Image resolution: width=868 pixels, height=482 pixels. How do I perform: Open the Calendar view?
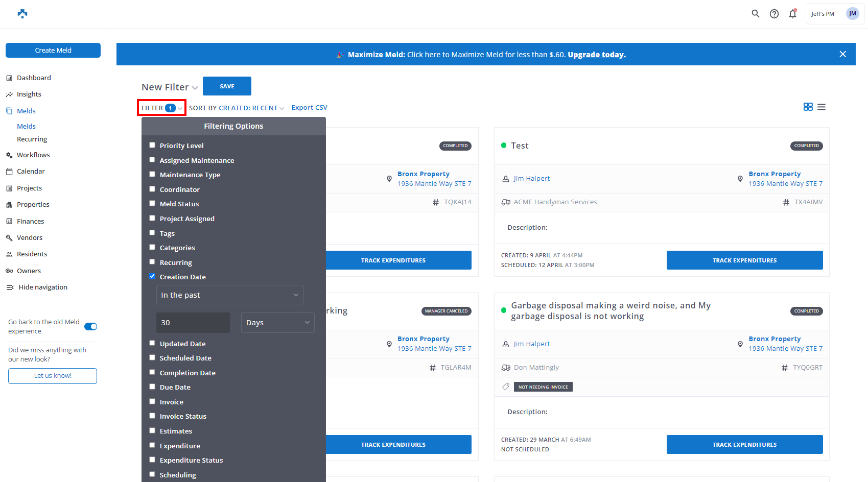pos(31,171)
